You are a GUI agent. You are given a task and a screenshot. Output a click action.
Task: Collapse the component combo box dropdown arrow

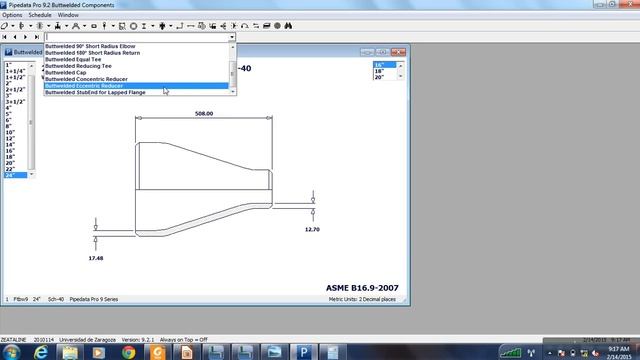pos(232,37)
